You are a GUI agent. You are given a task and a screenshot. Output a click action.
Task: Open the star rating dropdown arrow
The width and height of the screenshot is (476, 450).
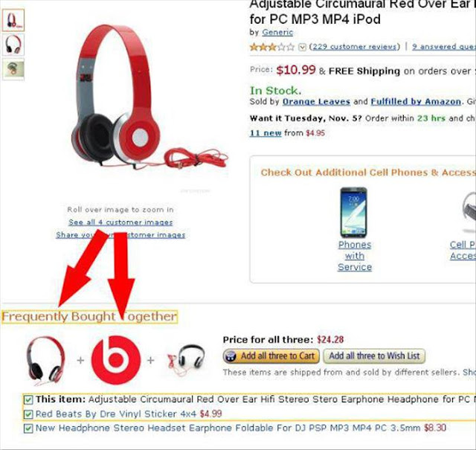[x=302, y=47]
